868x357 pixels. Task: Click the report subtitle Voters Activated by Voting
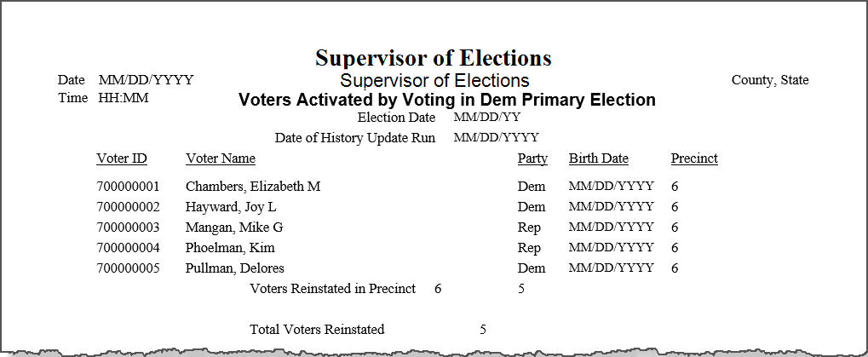tap(446, 101)
